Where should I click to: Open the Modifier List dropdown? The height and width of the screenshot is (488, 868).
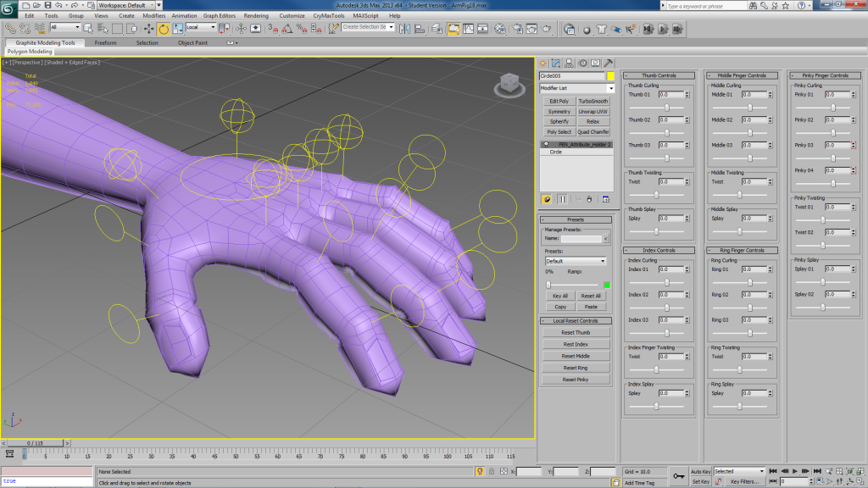pos(576,88)
